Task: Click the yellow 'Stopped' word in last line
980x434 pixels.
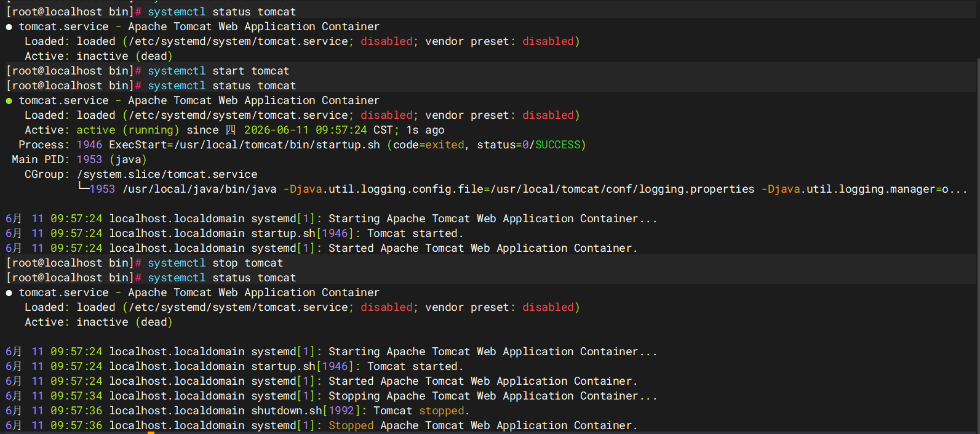Action: [x=351, y=425]
